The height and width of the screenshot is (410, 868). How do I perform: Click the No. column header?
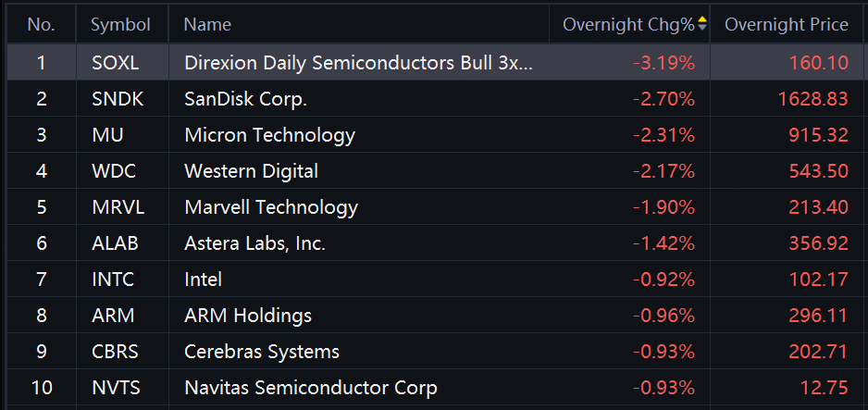[42, 25]
